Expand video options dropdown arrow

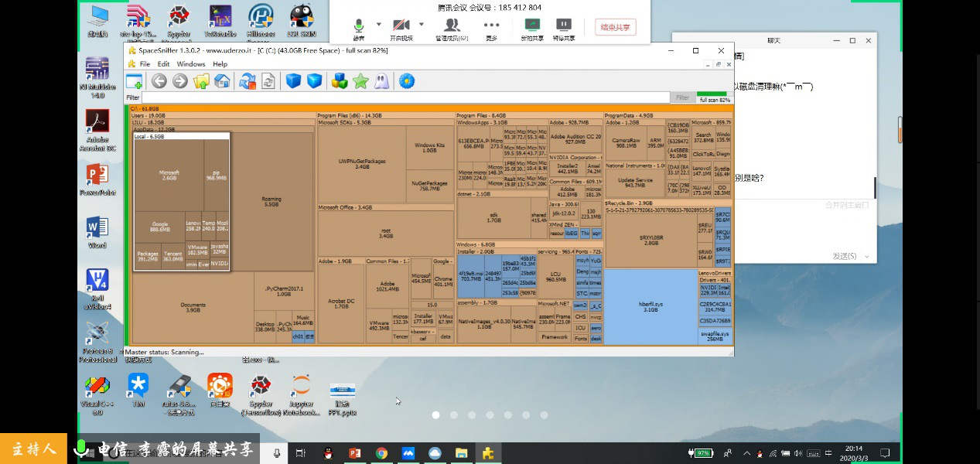[x=422, y=24]
